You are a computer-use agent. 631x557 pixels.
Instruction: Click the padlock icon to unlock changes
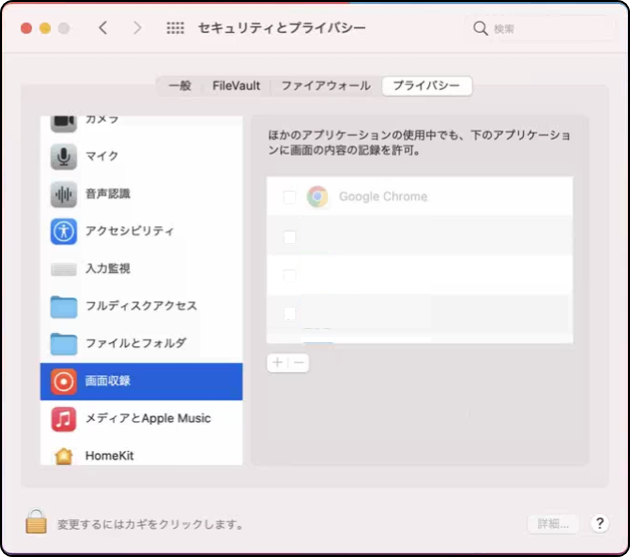tap(36, 521)
